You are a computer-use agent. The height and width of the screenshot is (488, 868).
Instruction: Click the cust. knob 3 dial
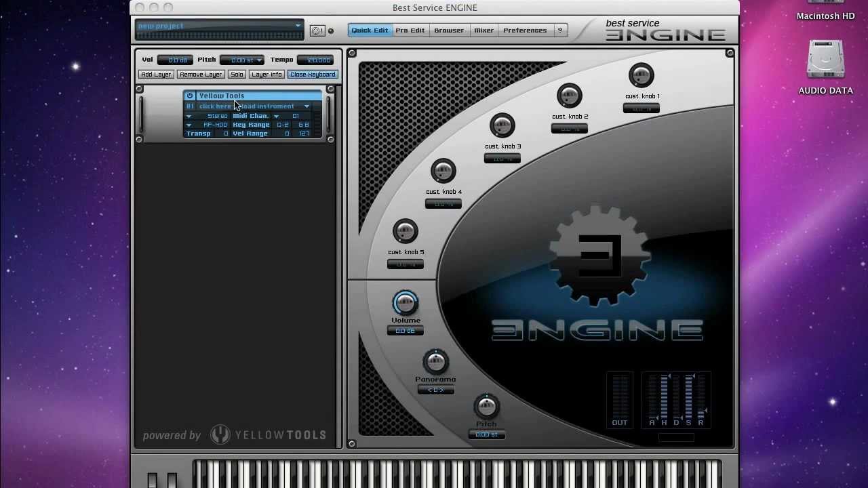pyautogui.click(x=502, y=125)
